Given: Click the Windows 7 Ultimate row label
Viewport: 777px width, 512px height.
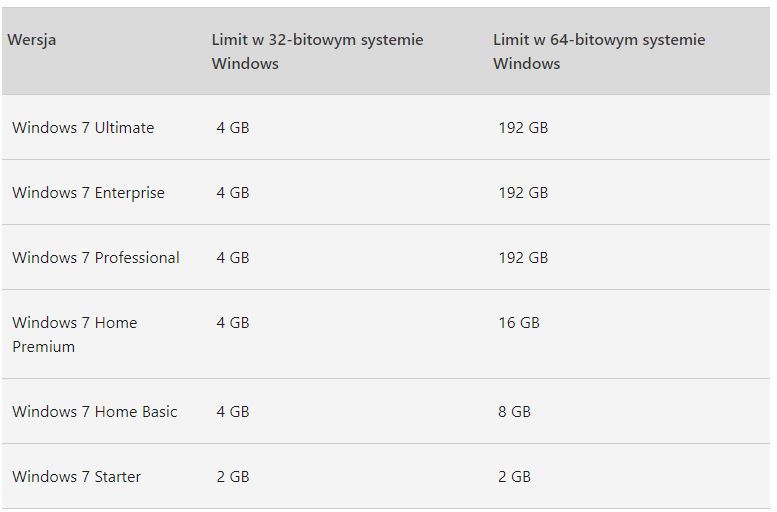Looking at the screenshot, I should tap(83, 128).
